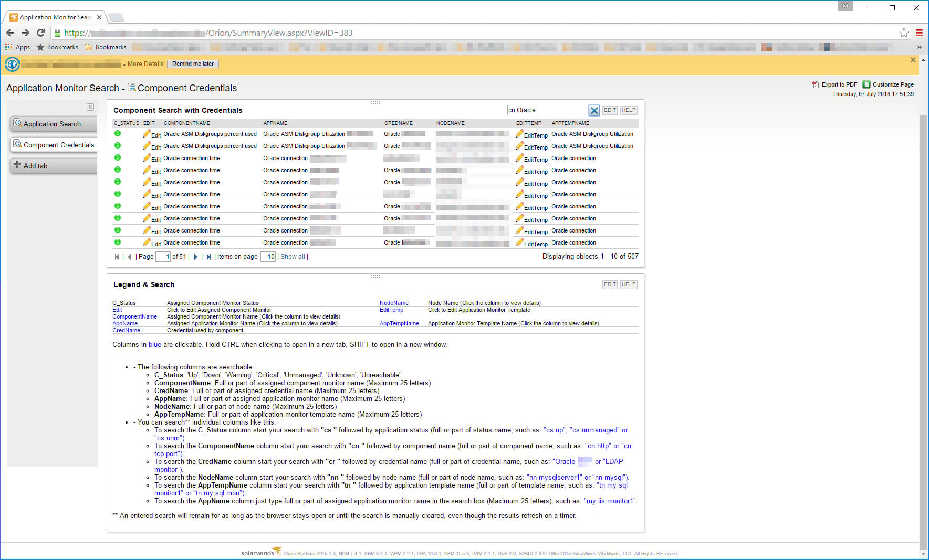Open the browser menu
This screenshot has height=560, width=929.
click(920, 33)
